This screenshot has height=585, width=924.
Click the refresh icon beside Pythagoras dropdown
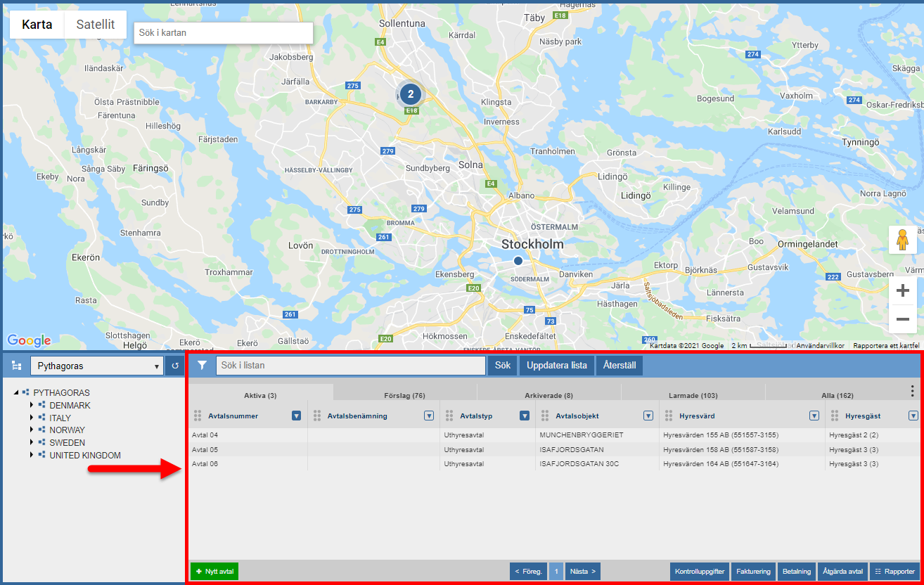point(175,366)
